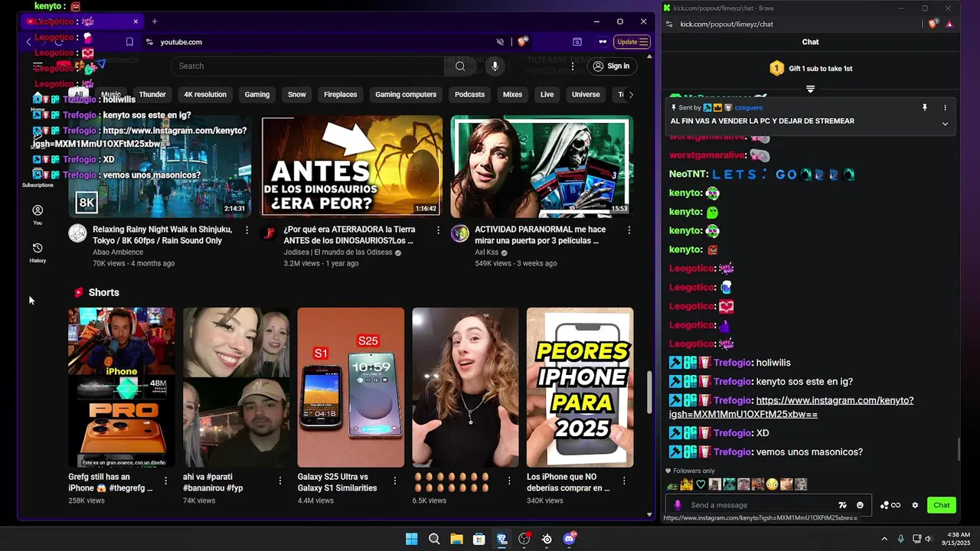Click the Trefogio username on holiwilis message

(733, 363)
